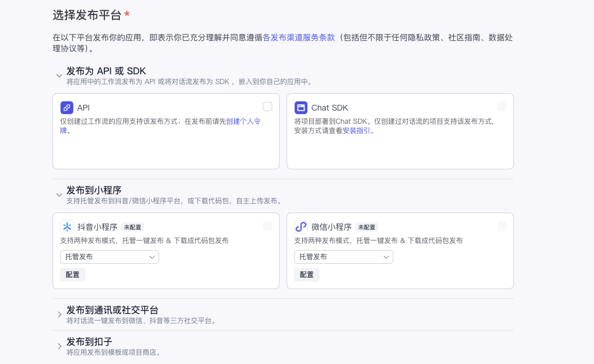This screenshot has width=594, height=364.
Task: Enable the Chat SDK publish checkbox
Action: tap(502, 107)
